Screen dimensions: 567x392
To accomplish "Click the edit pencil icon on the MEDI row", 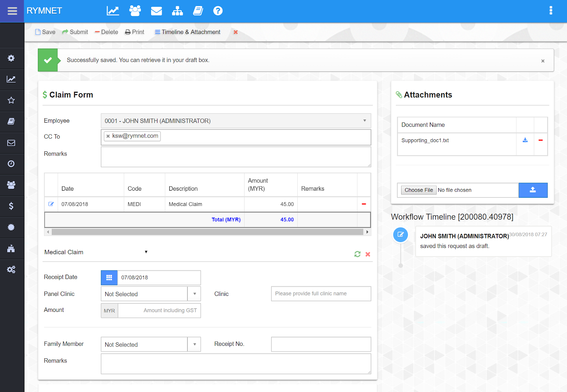I will point(51,204).
